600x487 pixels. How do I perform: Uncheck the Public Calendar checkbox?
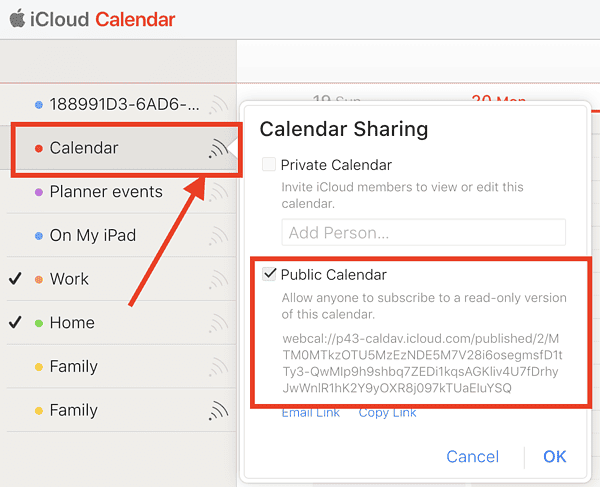269,275
